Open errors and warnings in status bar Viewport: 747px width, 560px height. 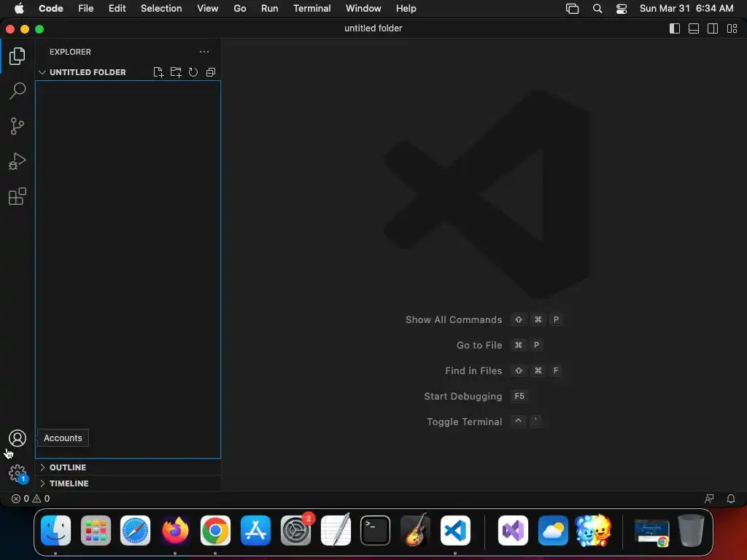tap(31, 499)
